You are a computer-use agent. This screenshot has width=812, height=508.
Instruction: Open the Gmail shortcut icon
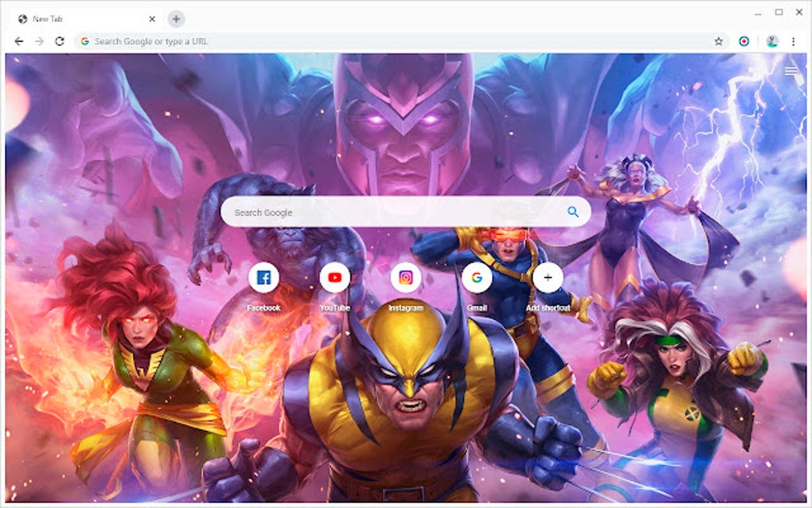coord(476,277)
